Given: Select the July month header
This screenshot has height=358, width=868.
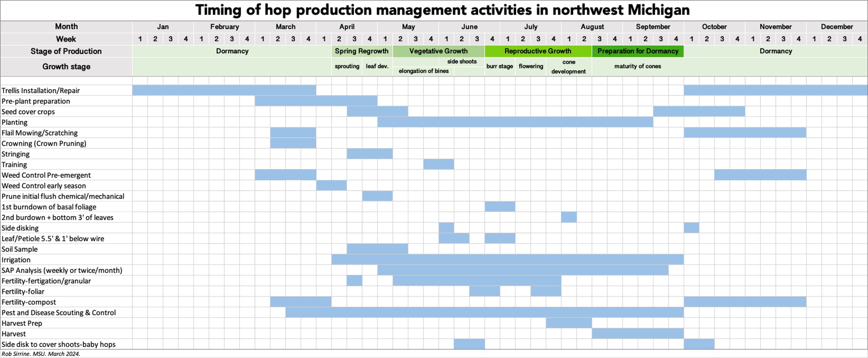Looking at the screenshot, I should (530, 27).
